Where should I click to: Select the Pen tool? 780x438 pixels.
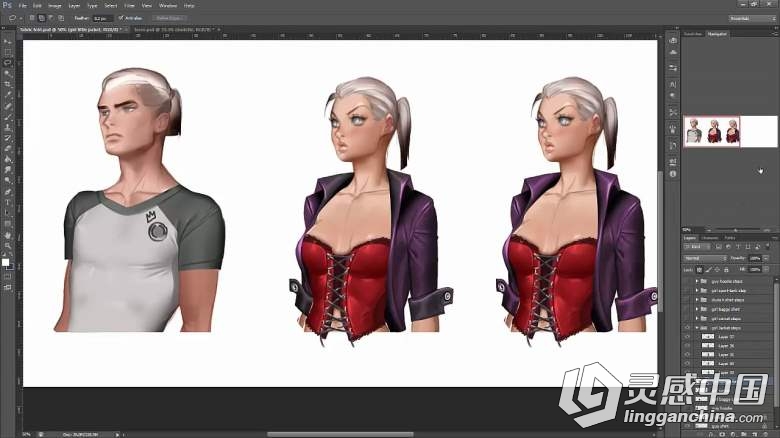click(7, 192)
